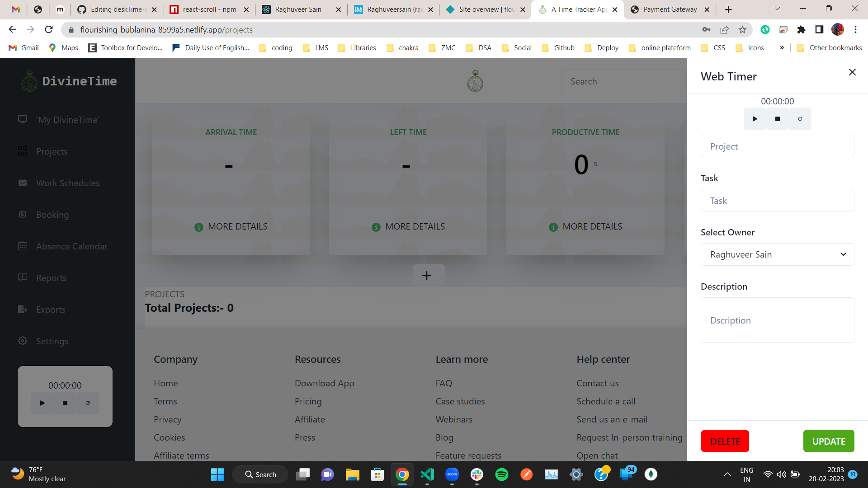Open Visual Studio Code from taskbar

coord(427,474)
